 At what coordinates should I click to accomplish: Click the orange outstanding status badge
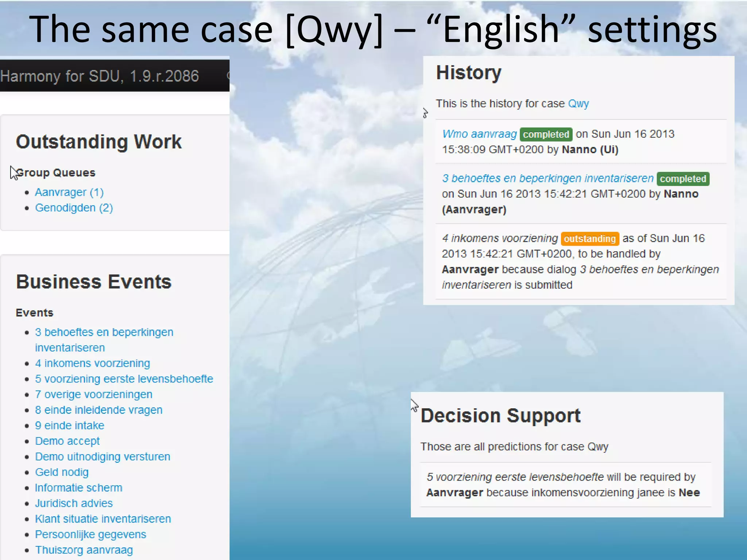click(590, 239)
